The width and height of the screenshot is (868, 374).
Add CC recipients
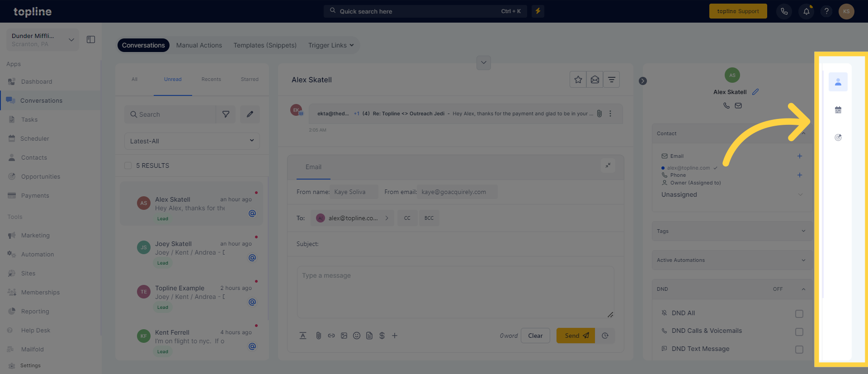coord(407,218)
